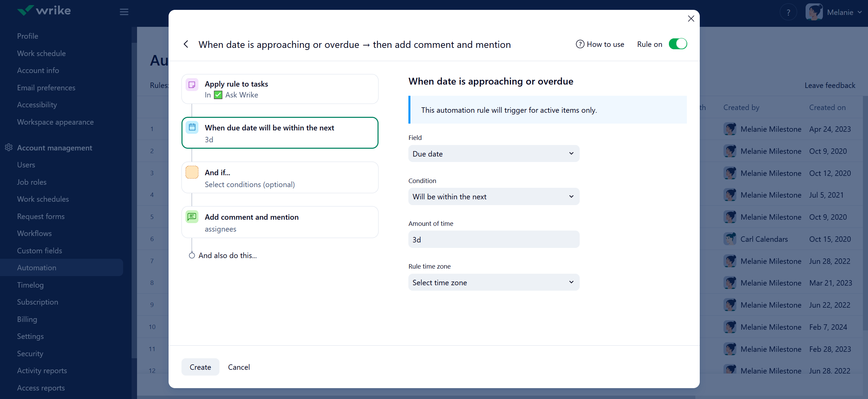
Task: Click the Amount of time input field
Action: tap(494, 240)
